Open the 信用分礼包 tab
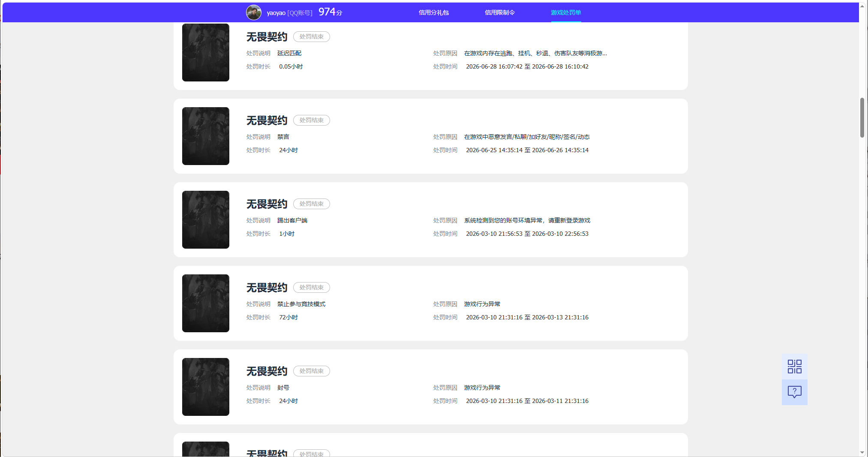Screen dimensions: 868x457 pyautogui.click(x=433, y=12)
